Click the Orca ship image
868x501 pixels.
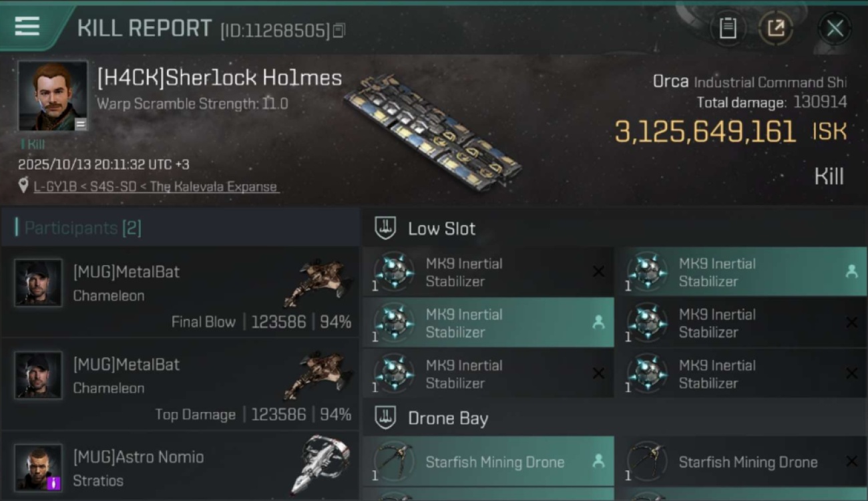pos(434,130)
